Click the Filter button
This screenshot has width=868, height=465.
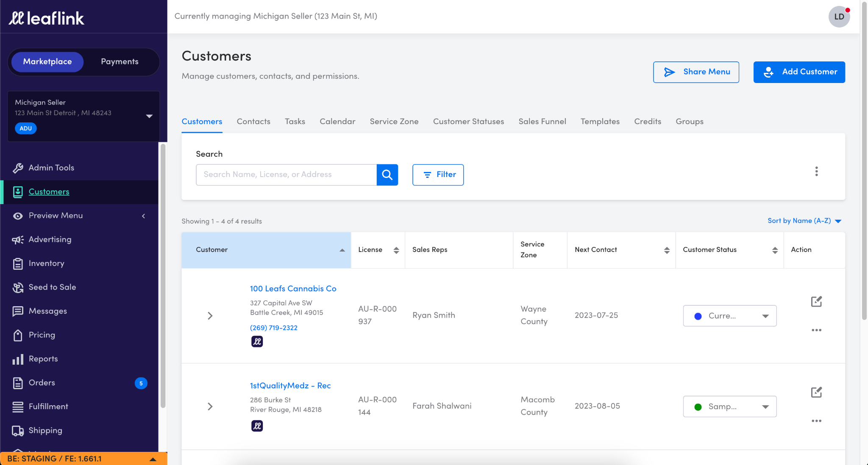438,174
